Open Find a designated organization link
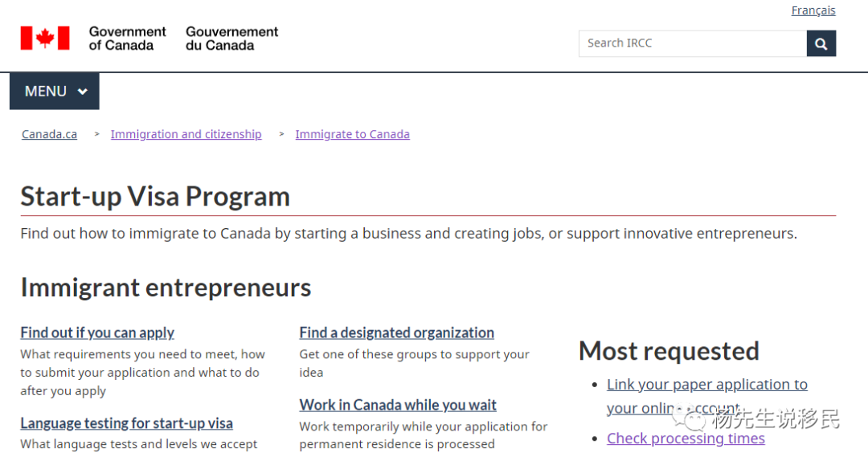This screenshot has height=457, width=868. tap(397, 333)
